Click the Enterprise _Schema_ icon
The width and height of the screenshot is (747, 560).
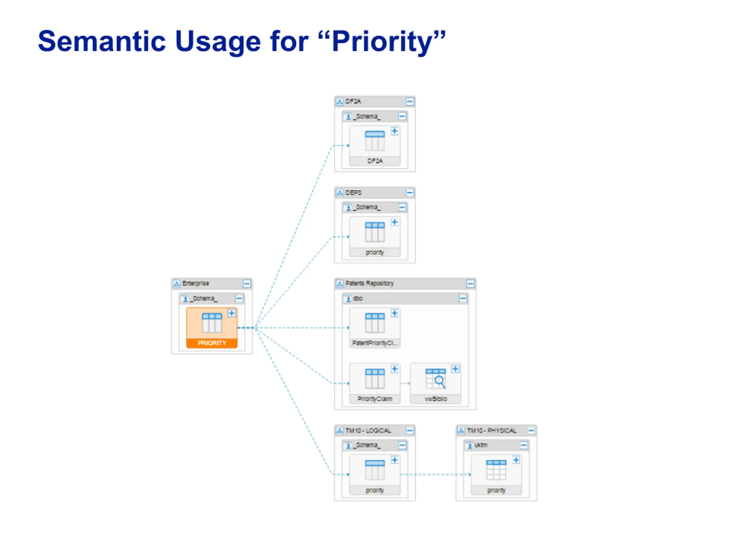click(185, 299)
